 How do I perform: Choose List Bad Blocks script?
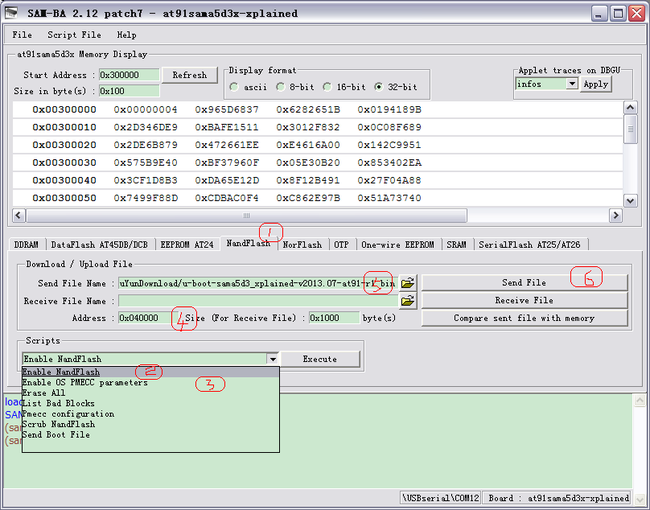pos(150,403)
